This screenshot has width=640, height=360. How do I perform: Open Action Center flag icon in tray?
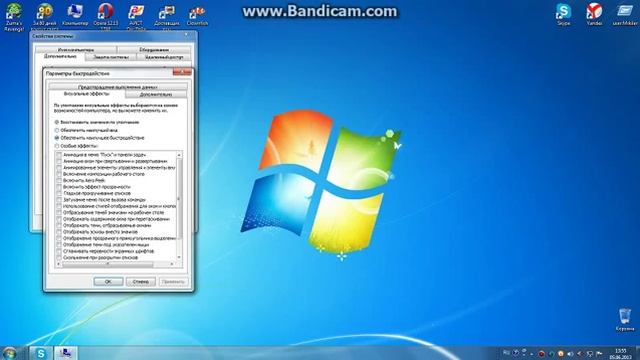(599, 354)
